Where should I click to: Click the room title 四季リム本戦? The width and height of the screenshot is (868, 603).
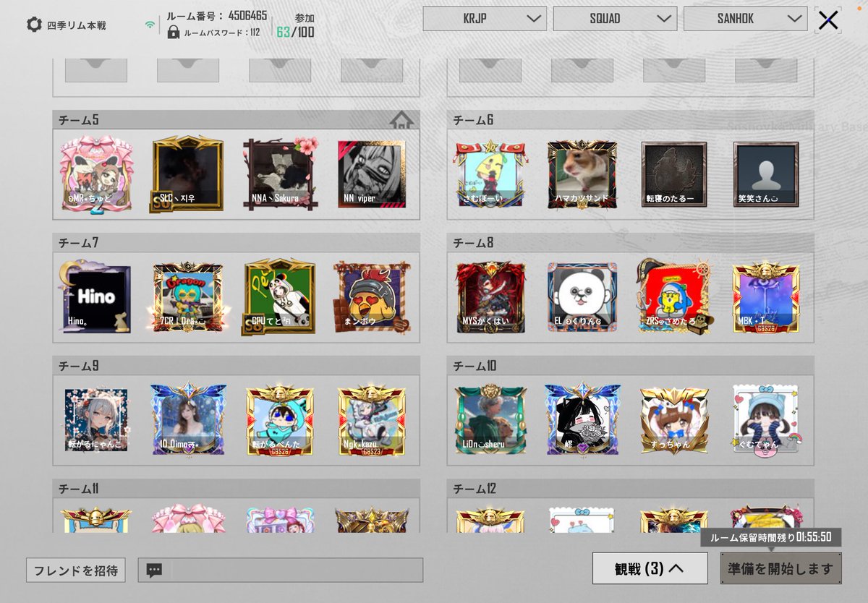(x=77, y=25)
